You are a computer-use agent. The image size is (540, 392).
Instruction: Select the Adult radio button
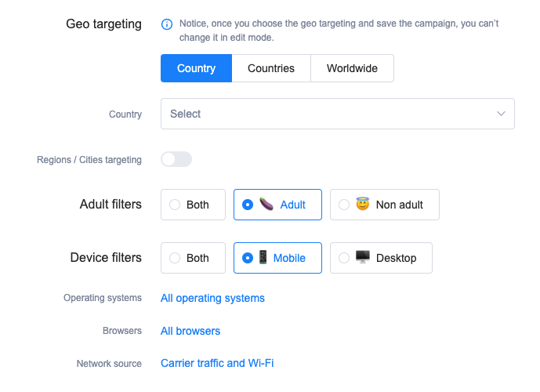[248, 205]
